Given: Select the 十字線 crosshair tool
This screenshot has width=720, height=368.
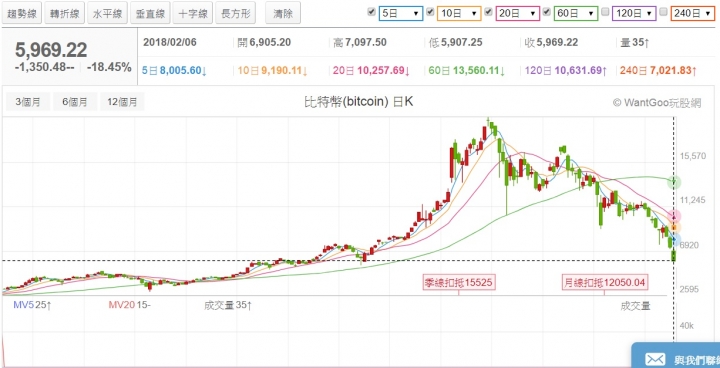Looking at the screenshot, I should pos(193,13).
